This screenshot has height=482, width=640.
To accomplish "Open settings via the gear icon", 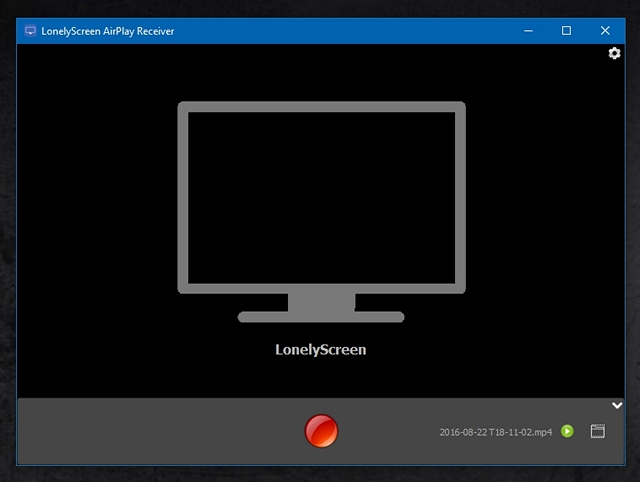I will coord(614,53).
